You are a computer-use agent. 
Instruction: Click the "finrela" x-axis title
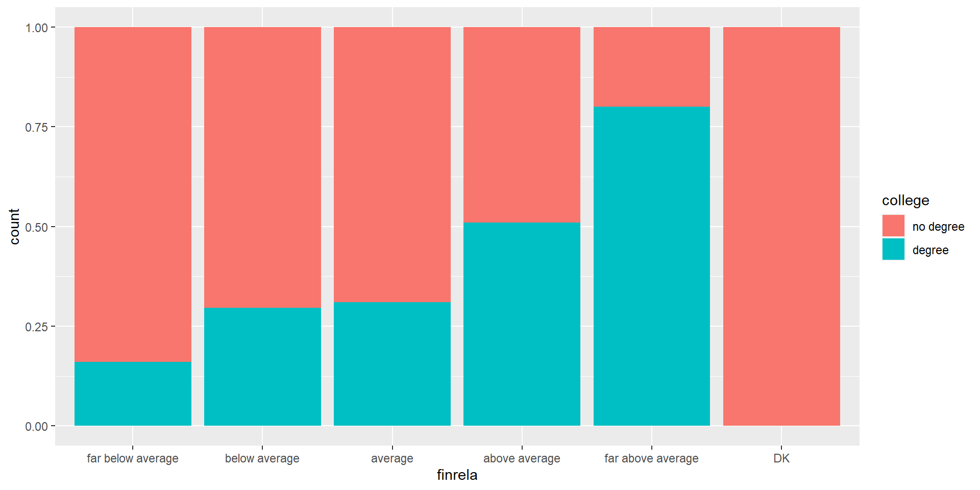[x=457, y=475]
